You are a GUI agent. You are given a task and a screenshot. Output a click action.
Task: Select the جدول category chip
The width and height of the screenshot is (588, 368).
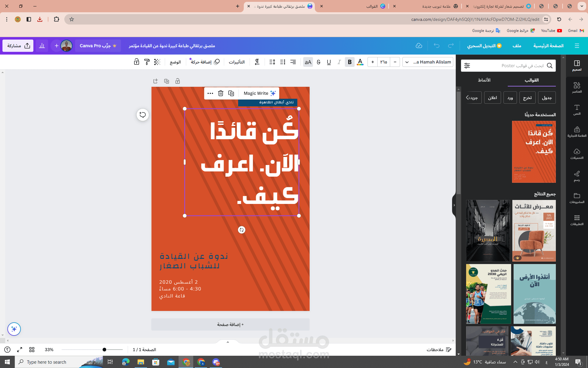tap(547, 98)
